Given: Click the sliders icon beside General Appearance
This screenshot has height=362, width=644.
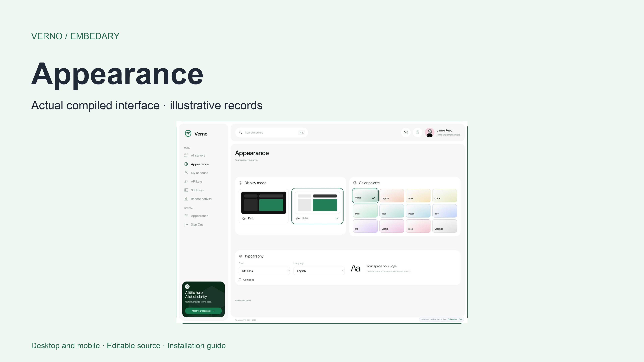Looking at the screenshot, I should coord(186,216).
